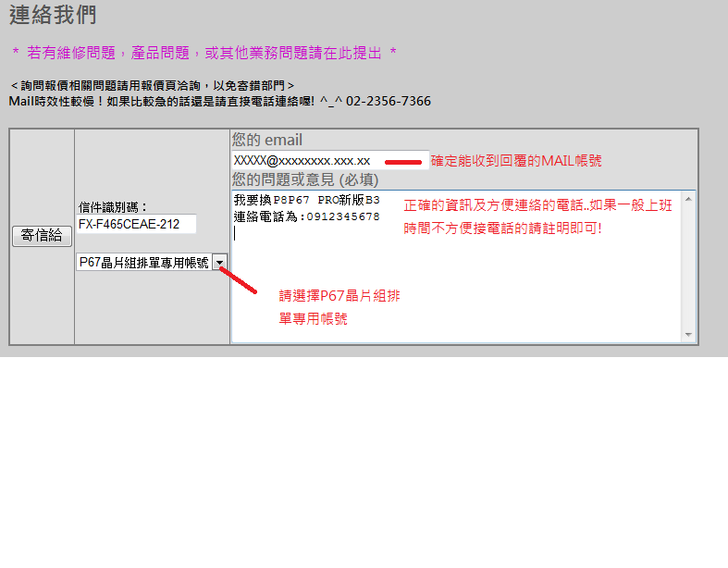Click the 連絡我們 heading

pos(53,15)
